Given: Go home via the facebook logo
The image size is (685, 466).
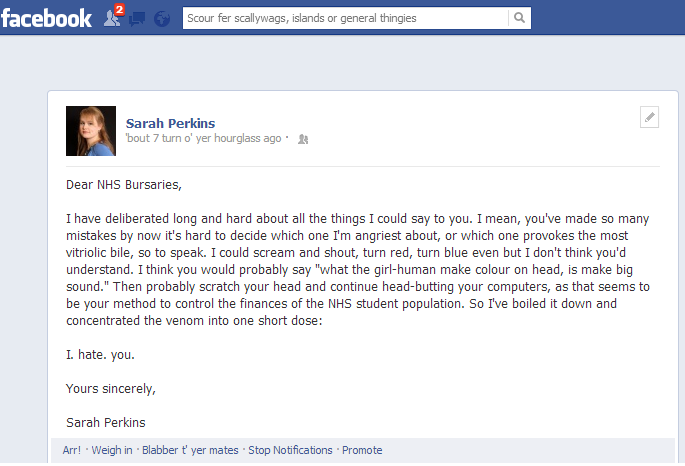Looking at the screenshot, I should click(46, 18).
